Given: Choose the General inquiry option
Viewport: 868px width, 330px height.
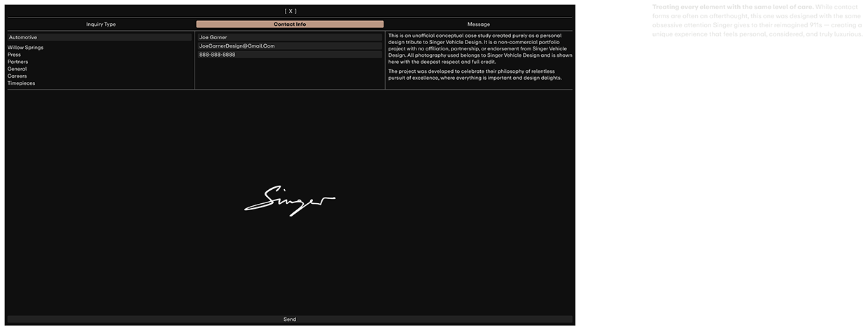Looking at the screenshot, I should click(17, 69).
